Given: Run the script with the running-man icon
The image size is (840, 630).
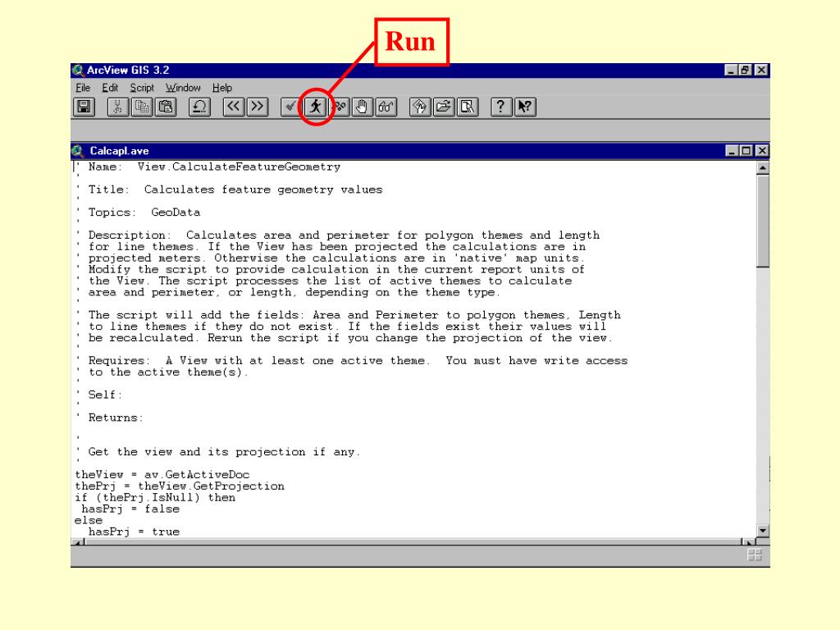Looking at the screenshot, I should [315, 107].
